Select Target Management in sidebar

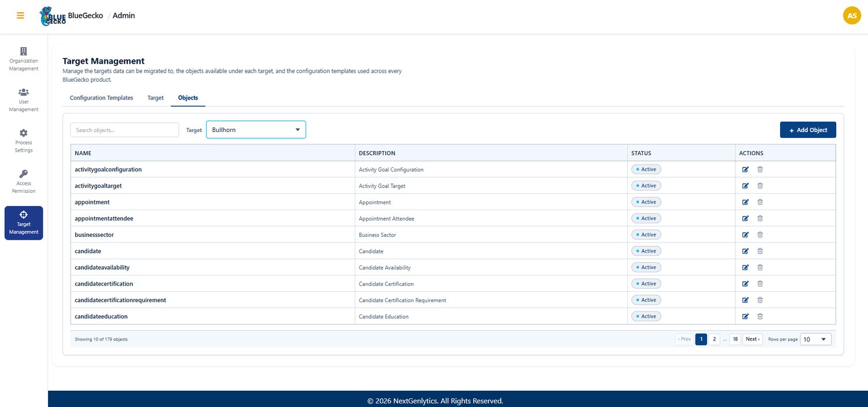tap(24, 223)
